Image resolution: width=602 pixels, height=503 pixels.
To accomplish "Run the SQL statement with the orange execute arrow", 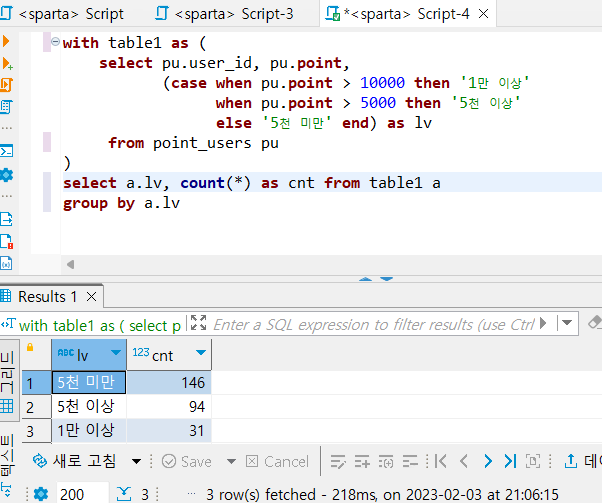I will pos(5,41).
